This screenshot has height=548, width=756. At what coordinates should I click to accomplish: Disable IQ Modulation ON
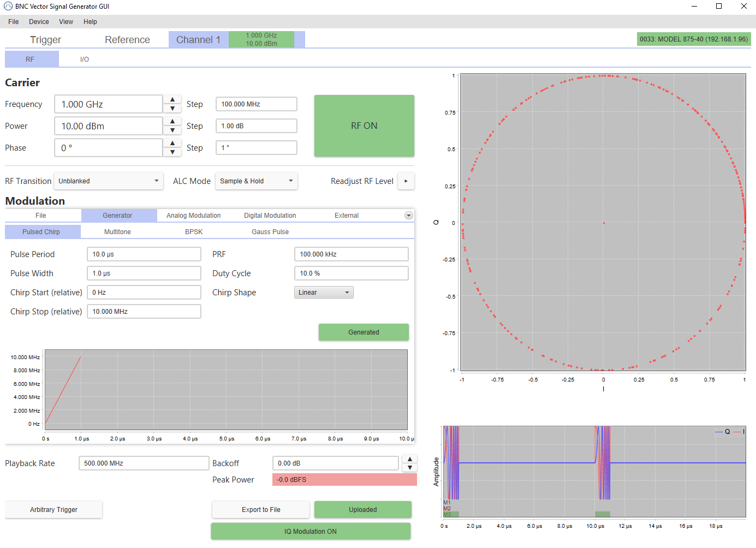pos(311,531)
